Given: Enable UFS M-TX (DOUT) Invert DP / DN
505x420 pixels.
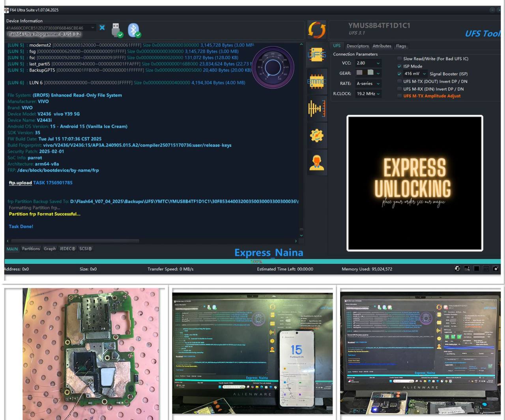Looking at the screenshot, I should [399, 82].
